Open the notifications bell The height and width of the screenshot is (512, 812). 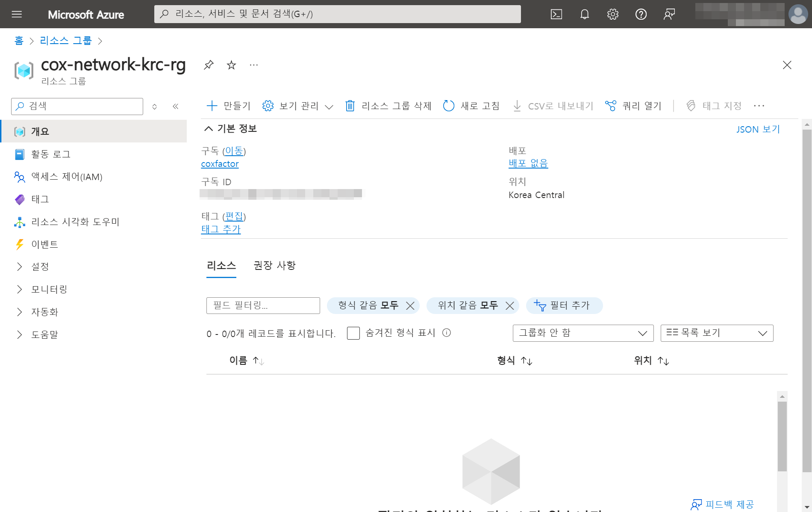click(584, 14)
